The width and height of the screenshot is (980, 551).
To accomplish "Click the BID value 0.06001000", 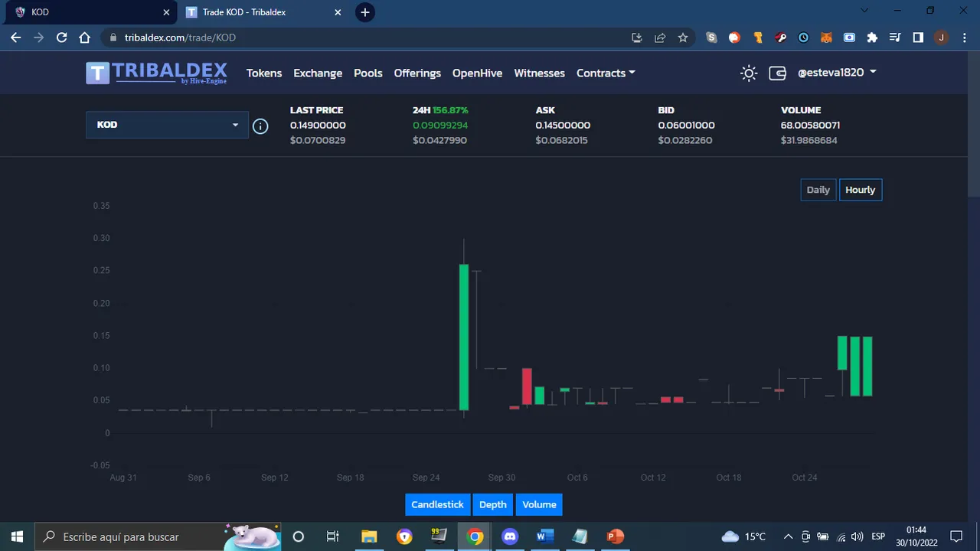I will pos(686,126).
